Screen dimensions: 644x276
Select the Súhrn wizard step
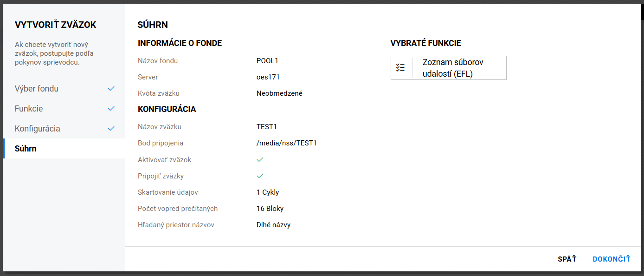point(26,149)
